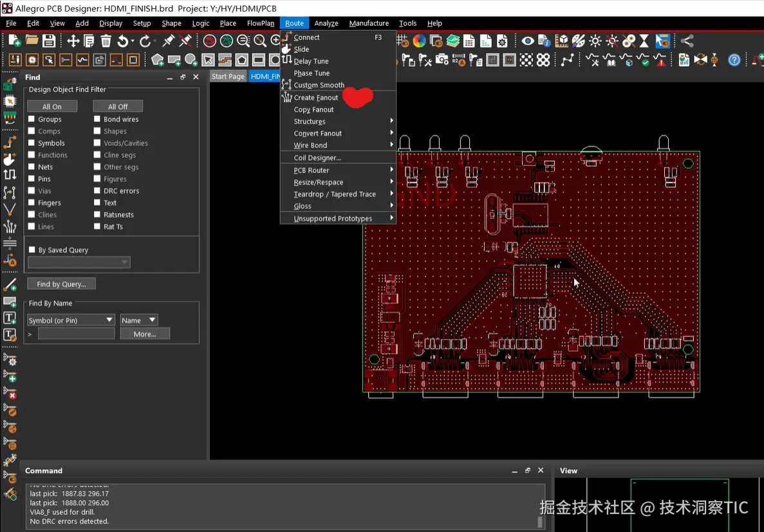Open the color wheel visibility dialog
The height and width of the screenshot is (532, 764).
(x=420, y=41)
